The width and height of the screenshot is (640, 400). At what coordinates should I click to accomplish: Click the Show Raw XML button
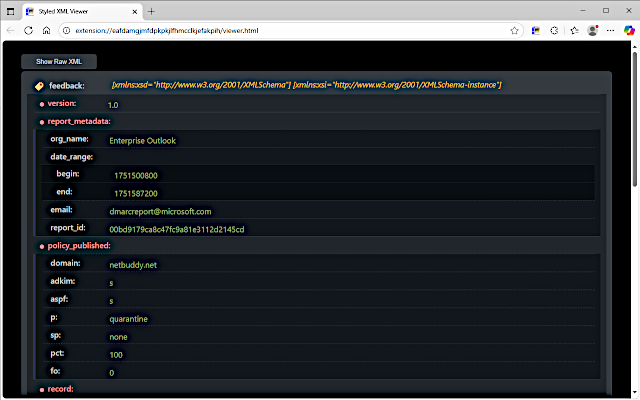click(59, 62)
